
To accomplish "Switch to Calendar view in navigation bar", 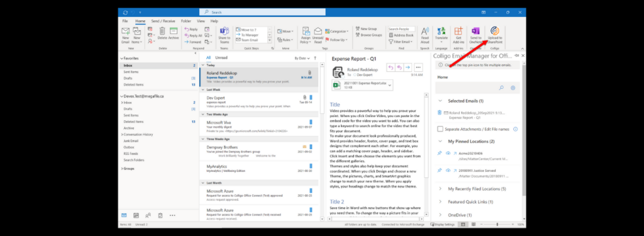I will pos(136,215).
